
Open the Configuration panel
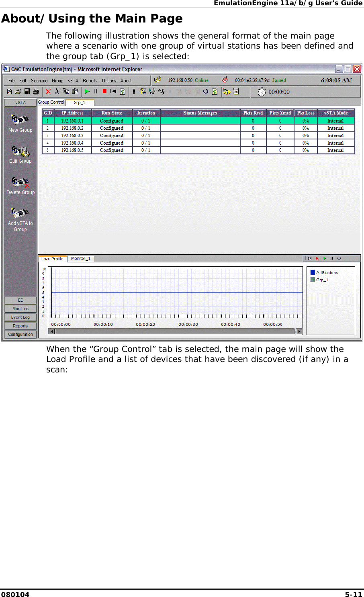click(x=20, y=334)
